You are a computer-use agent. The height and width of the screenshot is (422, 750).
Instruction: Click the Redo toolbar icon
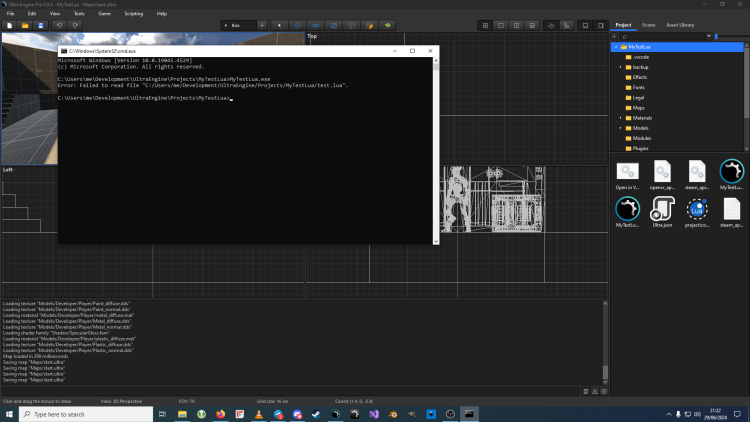pyautogui.click(x=75, y=25)
